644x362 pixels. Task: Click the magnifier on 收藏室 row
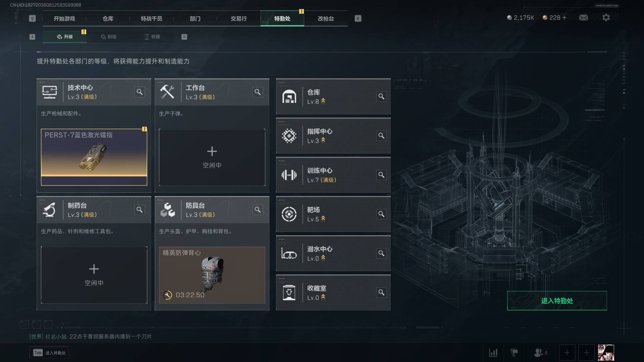[x=381, y=293]
